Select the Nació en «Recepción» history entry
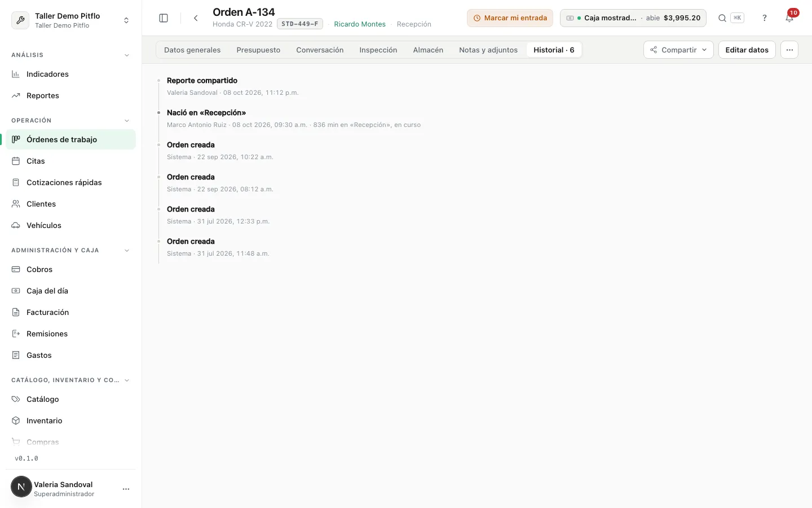The image size is (812, 508). click(x=206, y=113)
